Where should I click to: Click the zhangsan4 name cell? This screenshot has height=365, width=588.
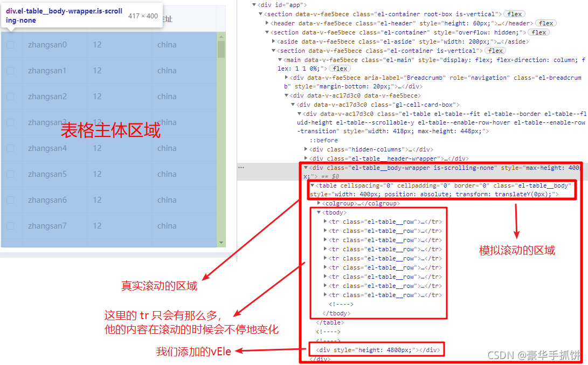(55, 148)
